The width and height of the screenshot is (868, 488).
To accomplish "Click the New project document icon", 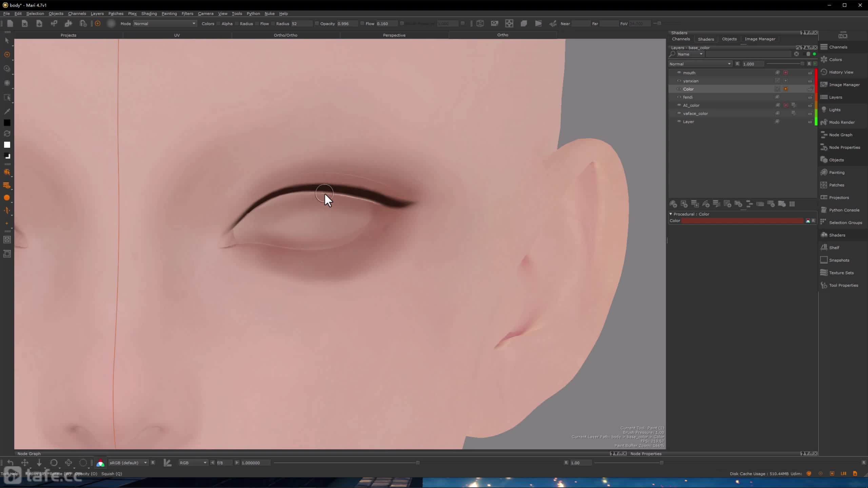I will coord(10,23).
